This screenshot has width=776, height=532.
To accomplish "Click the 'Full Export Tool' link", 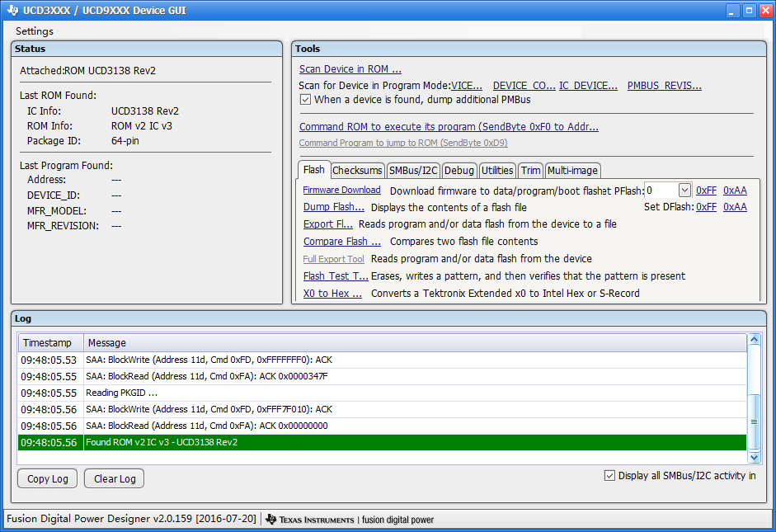I will pyautogui.click(x=333, y=259).
